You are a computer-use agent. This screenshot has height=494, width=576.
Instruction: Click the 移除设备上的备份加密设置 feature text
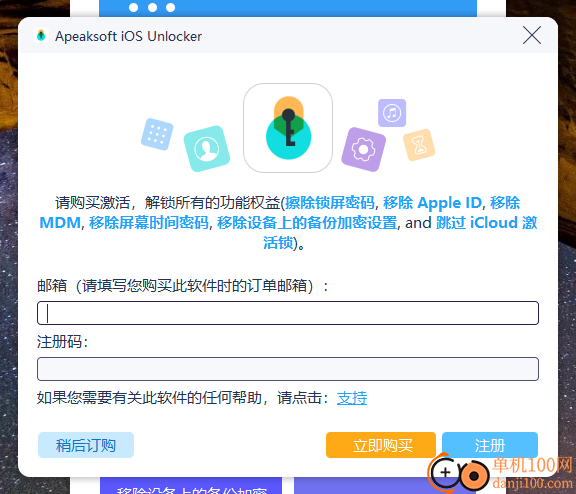307,223
